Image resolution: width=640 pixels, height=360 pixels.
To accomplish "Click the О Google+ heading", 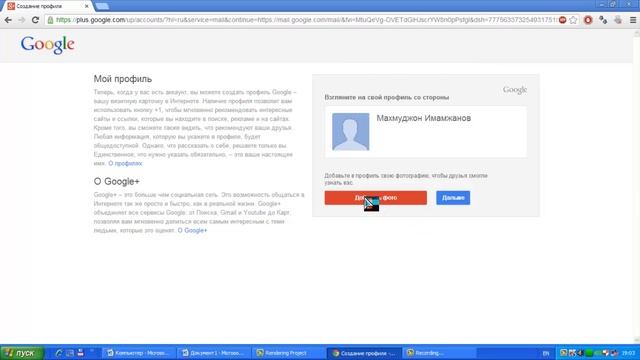I will point(117,182).
